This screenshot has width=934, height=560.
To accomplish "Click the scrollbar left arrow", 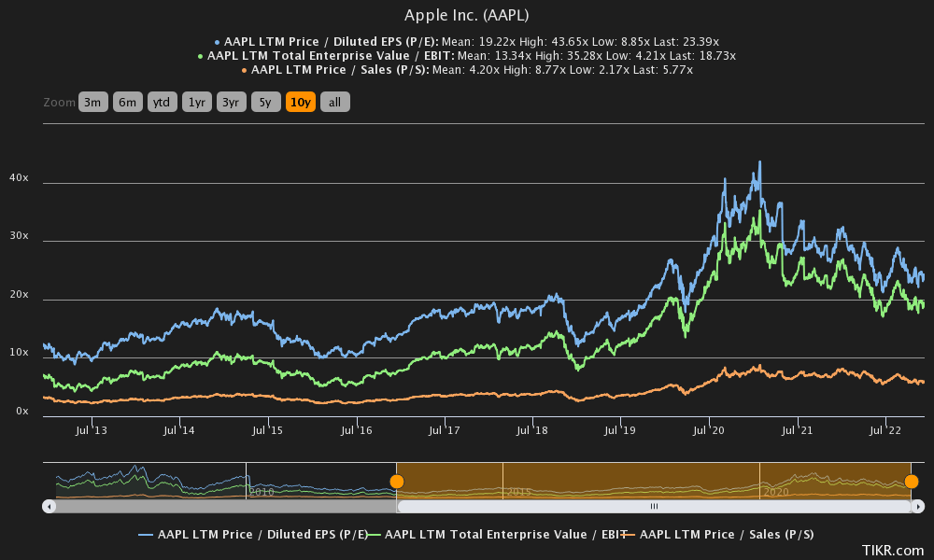I will (x=49, y=507).
